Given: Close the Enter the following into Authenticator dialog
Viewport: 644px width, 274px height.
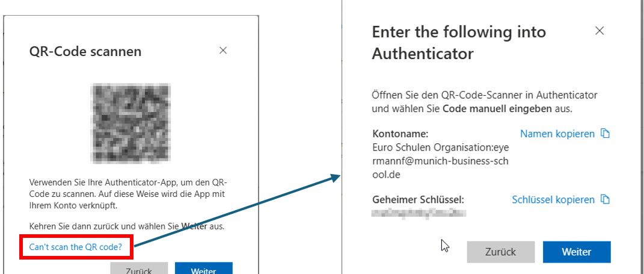Looking at the screenshot, I should point(600,31).
